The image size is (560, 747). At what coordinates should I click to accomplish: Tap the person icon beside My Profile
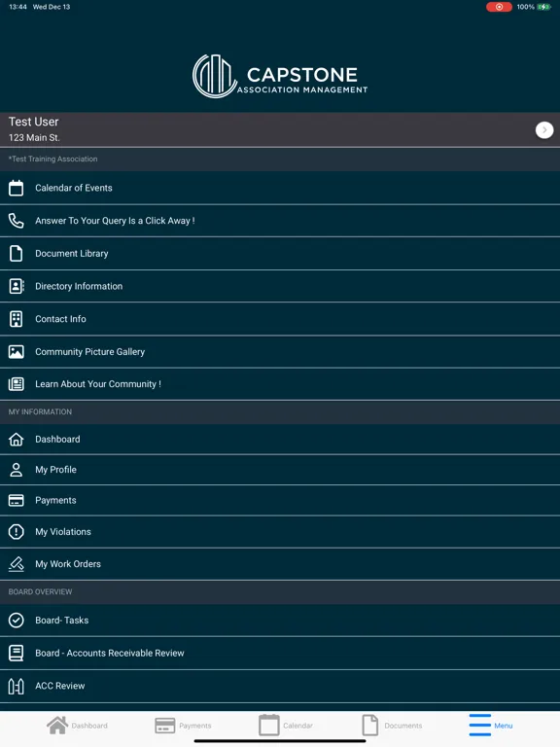(x=17, y=470)
